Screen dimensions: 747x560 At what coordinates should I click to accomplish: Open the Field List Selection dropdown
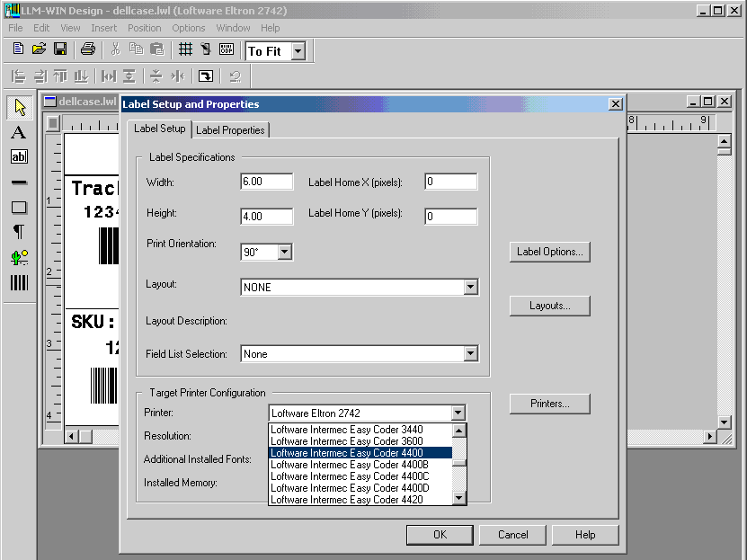click(470, 354)
